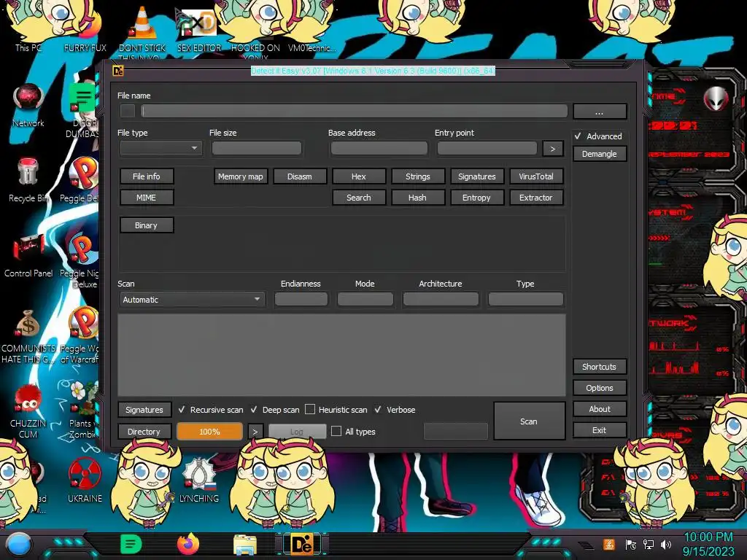
Task: Open the Entropy view
Action: coord(477,198)
